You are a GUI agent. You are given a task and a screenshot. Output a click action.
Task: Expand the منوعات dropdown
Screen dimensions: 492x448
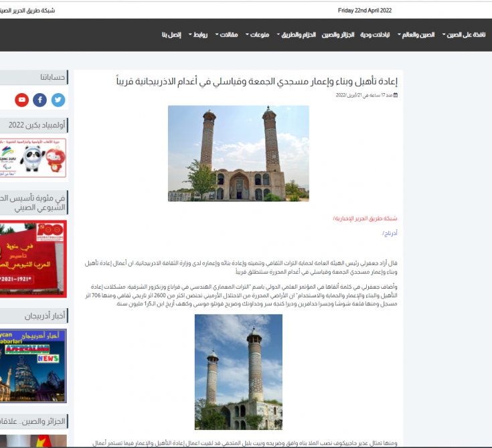[x=257, y=35]
